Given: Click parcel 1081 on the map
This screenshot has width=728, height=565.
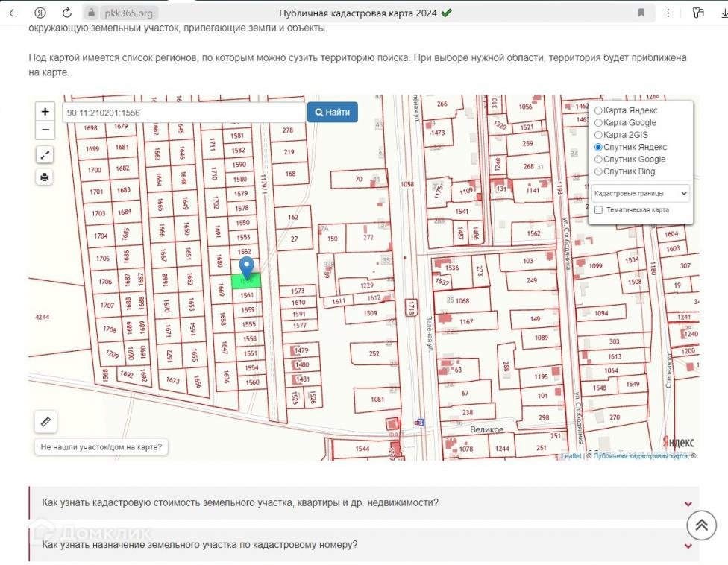Looking at the screenshot, I should point(377,400).
